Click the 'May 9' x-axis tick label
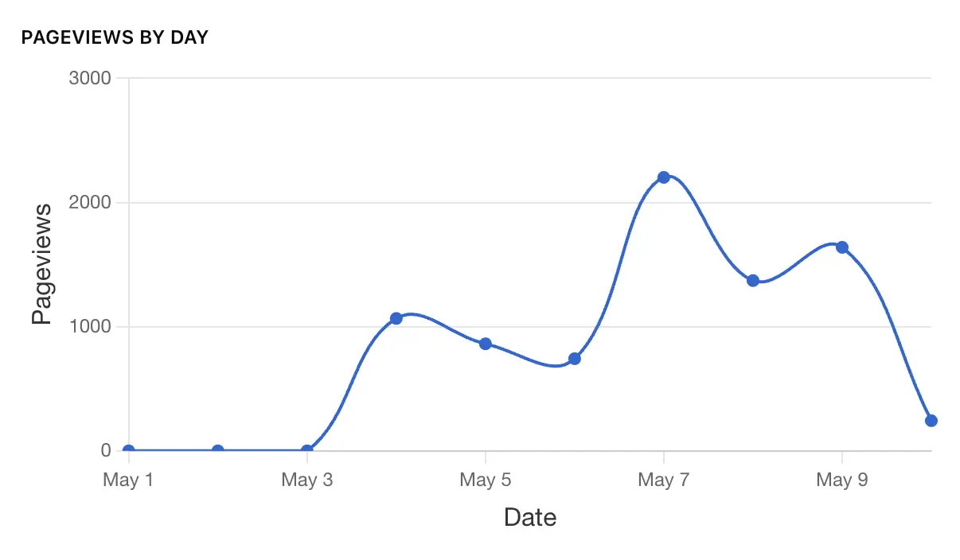 click(x=842, y=480)
